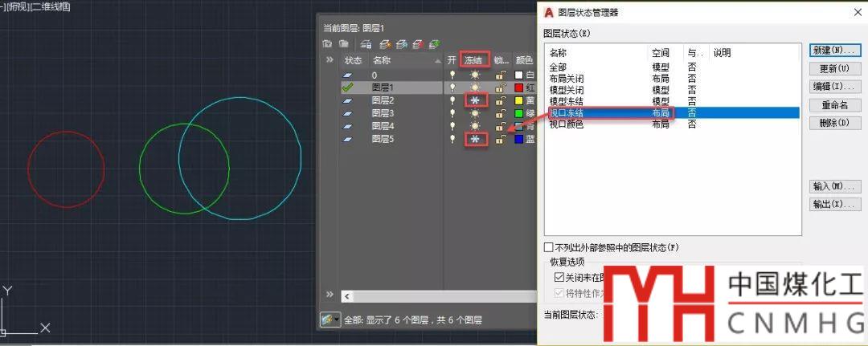Turn off layer 0 lightbulb
The width and height of the screenshot is (868, 346).
coord(452,75)
